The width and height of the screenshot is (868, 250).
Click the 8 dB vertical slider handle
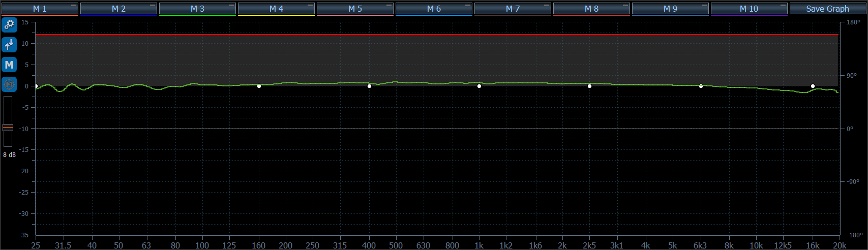click(8, 128)
